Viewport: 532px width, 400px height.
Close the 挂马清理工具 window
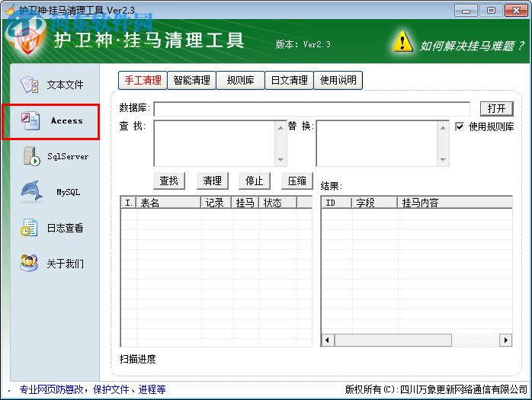click(516, 11)
